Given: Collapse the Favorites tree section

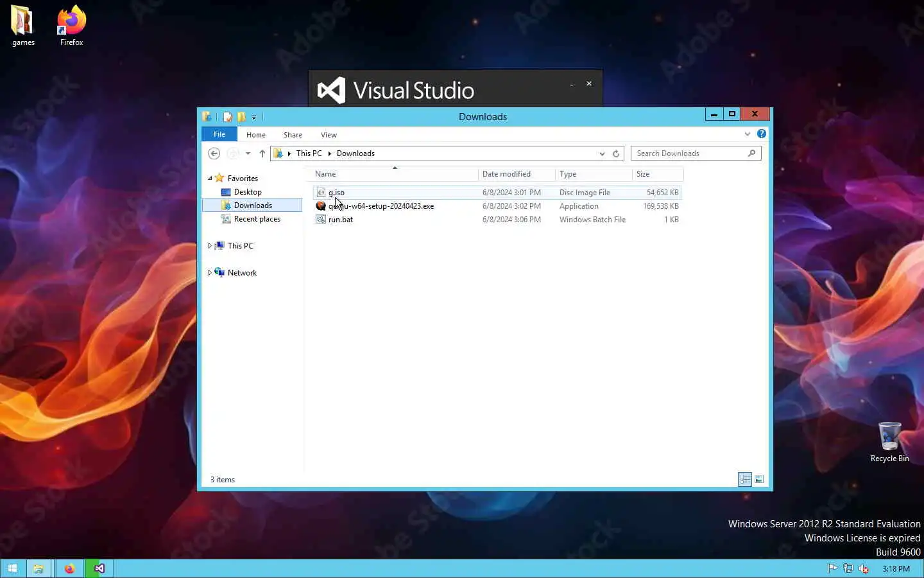Looking at the screenshot, I should point(210,179).
